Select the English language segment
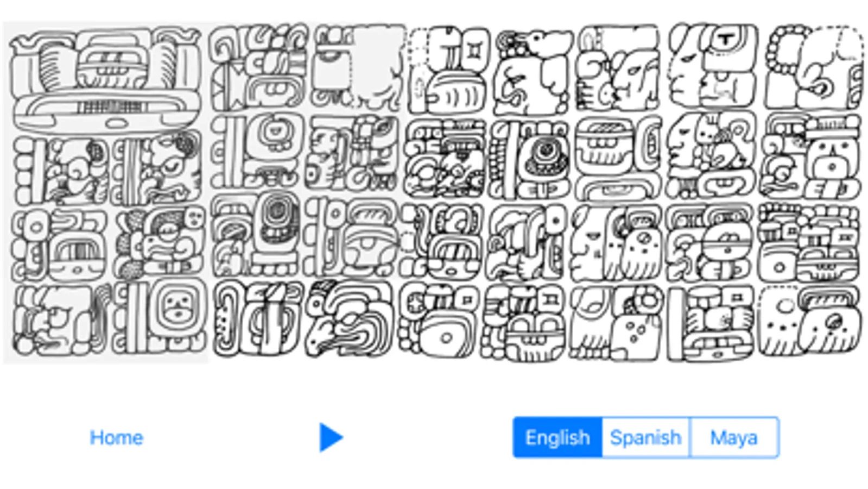This screenshot has height=489, width=868. (557, 437)
